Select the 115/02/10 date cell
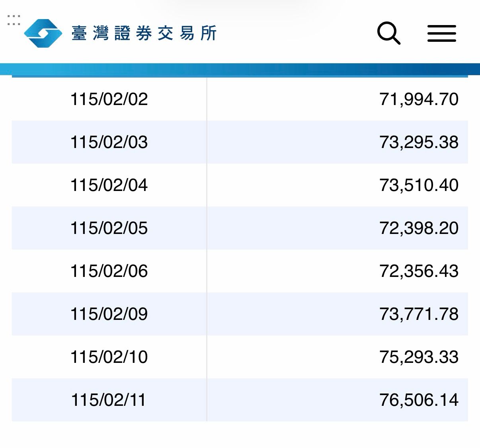480x448 pixels. pyautogui.click(x=109, y=357)
